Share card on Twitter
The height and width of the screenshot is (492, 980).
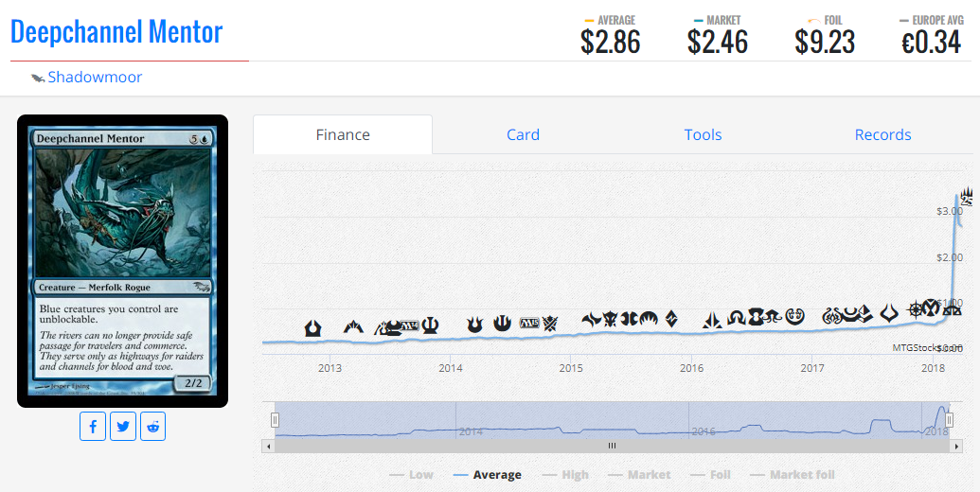[123, 427]
